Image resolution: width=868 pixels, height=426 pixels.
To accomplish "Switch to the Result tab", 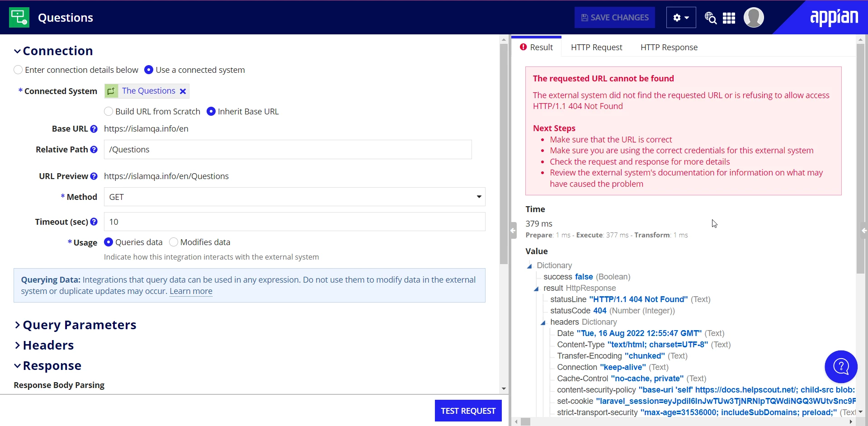I will (536, 47).
